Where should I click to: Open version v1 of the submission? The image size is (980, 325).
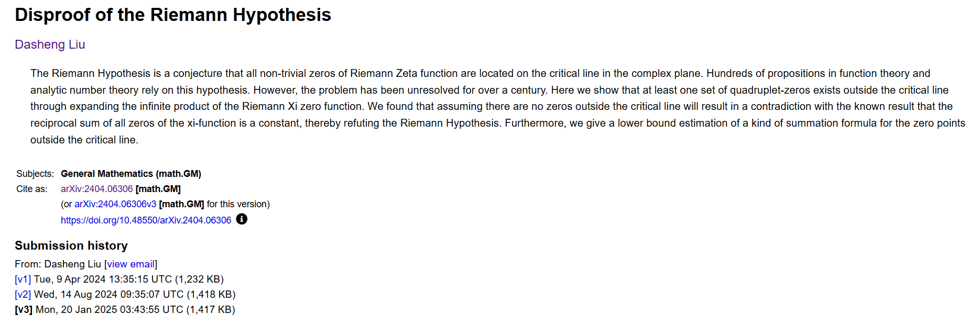point(23,279)
